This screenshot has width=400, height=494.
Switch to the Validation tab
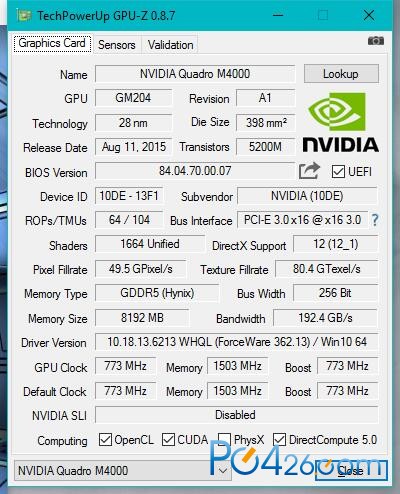[170, 45]
